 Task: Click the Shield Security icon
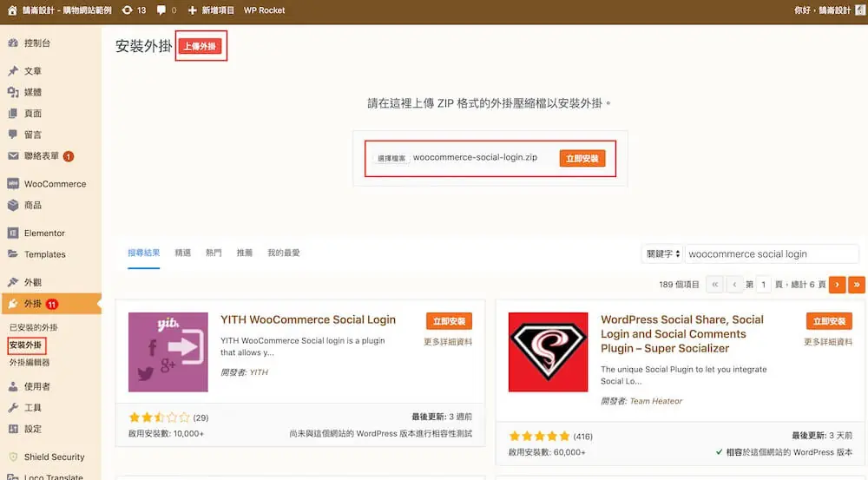point(13,457)
